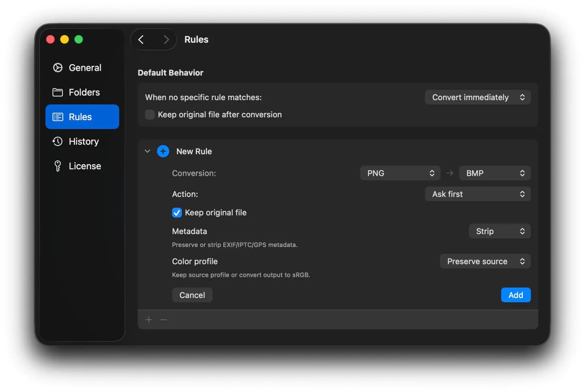The width and height of the screenshot is (585, 392).
Task: Click the License key icon
Action: pos(58,166)
